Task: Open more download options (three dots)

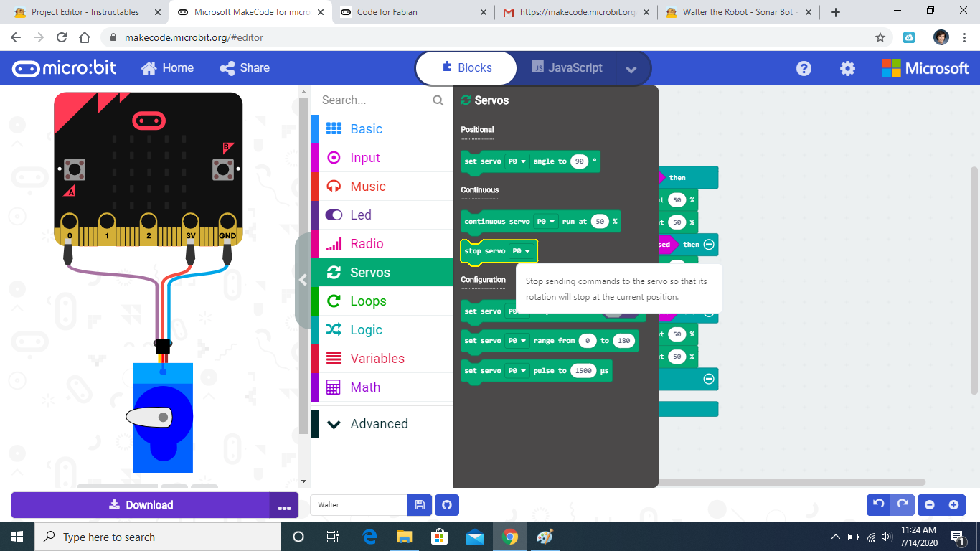Action: coord(285,505)
